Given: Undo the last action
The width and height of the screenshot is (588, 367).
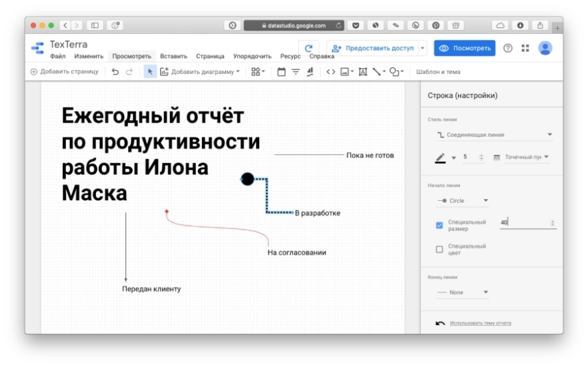Looking at the screenshot, I should (x=115, y=71).
